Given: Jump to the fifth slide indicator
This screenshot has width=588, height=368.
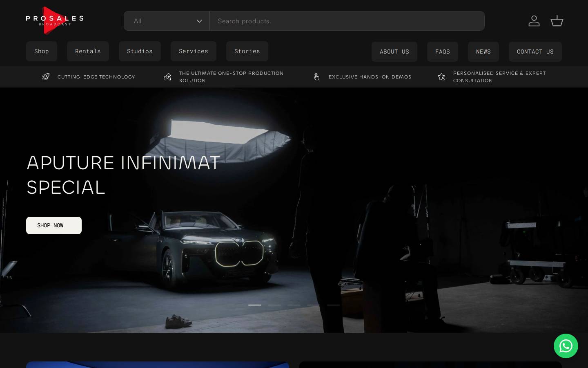Looking at the screenshot, I should pos(333,305).
